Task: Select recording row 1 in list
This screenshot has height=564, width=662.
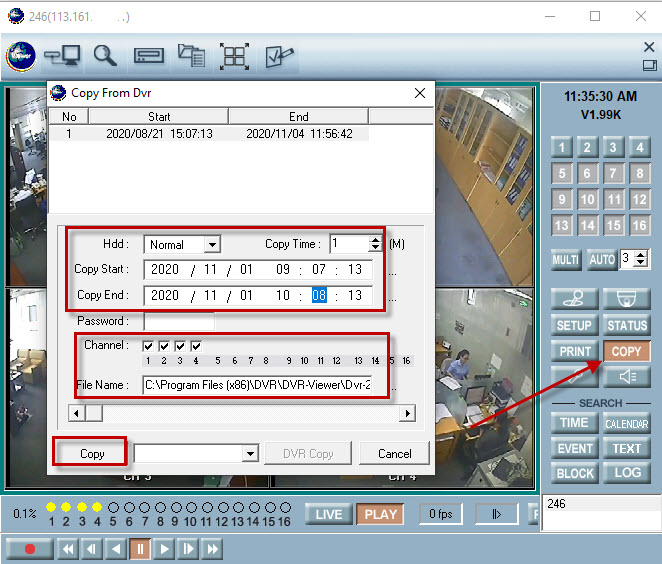Action: 209,134
